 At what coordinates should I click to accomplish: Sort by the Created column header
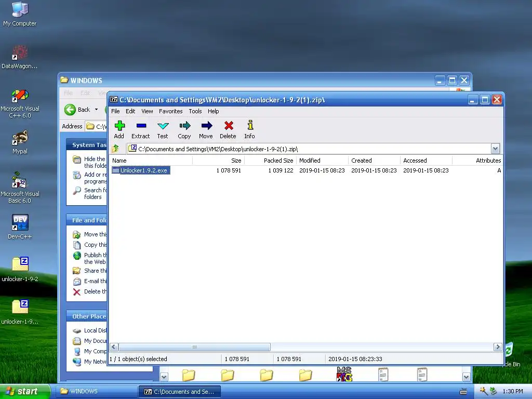click(374, 161)
